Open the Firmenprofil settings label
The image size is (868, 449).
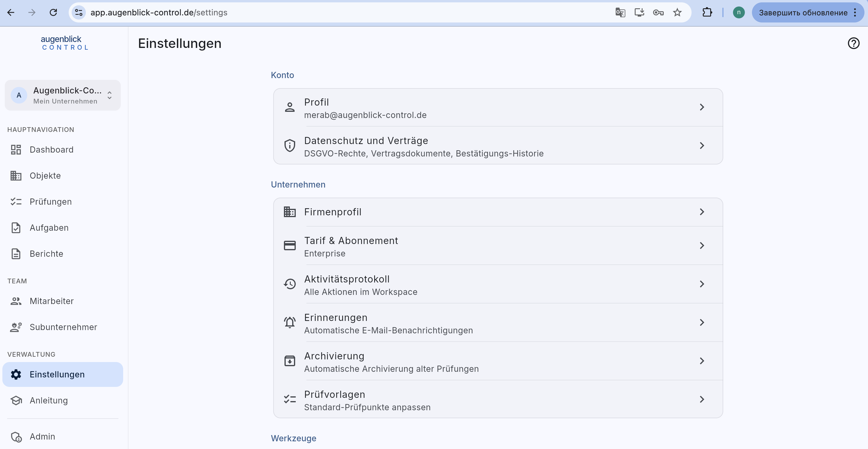tap(332, 212)
